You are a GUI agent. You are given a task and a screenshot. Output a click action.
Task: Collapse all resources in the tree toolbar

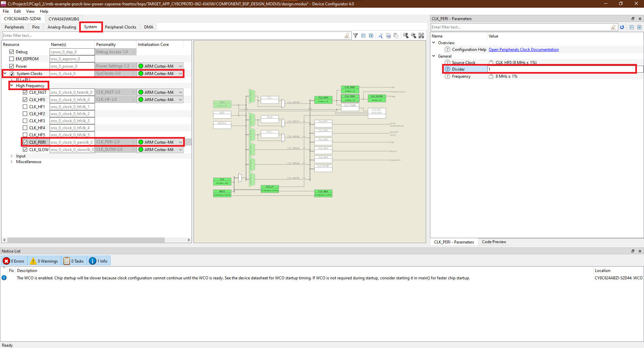point(364,36)
